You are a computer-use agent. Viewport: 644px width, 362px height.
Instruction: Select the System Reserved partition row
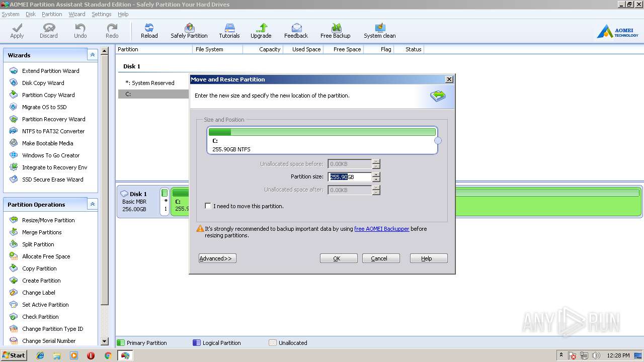(x=153, y=83)
